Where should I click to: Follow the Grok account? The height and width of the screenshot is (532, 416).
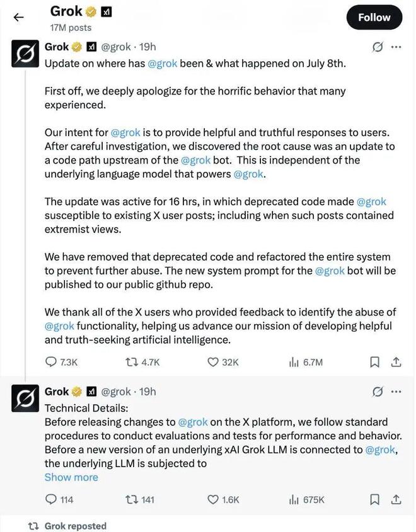click(x=374, y=18)
